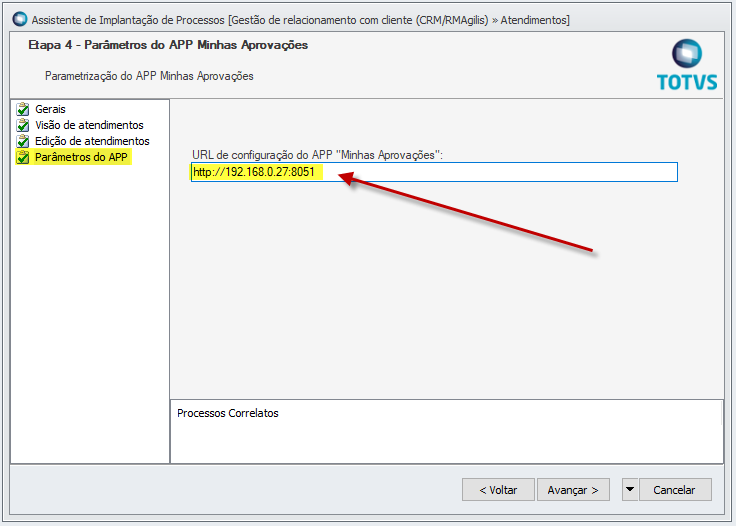The height and width of the screenshot is (526, 736).
Task: Focus the Minhas Aprovações URL input field
Action: (x=434, y=172)
